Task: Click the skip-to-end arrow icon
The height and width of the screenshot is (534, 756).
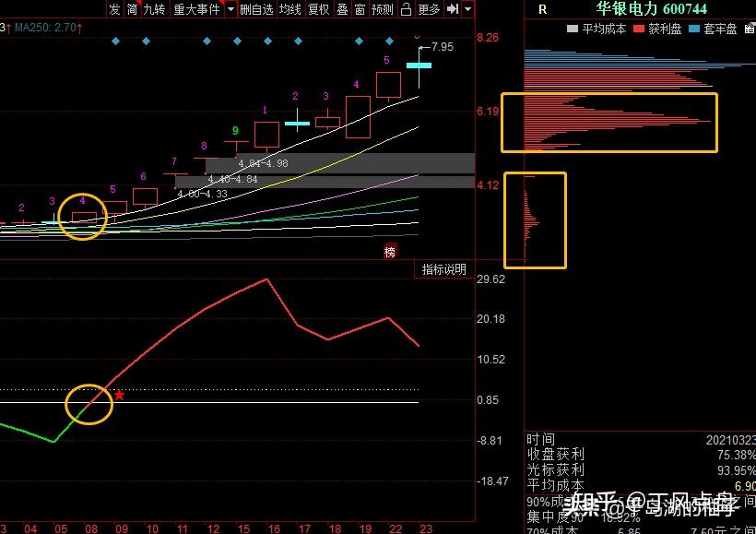Action: pos(452,9)
